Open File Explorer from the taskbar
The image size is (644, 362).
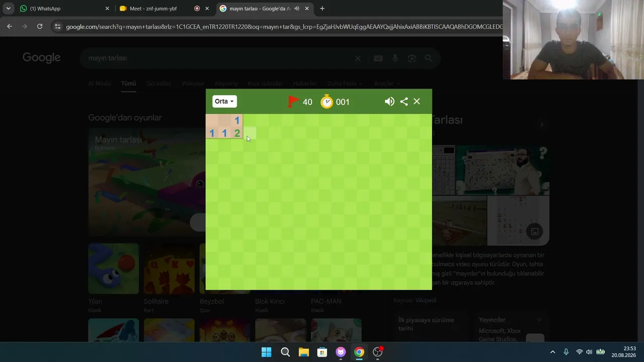point(303,352)
